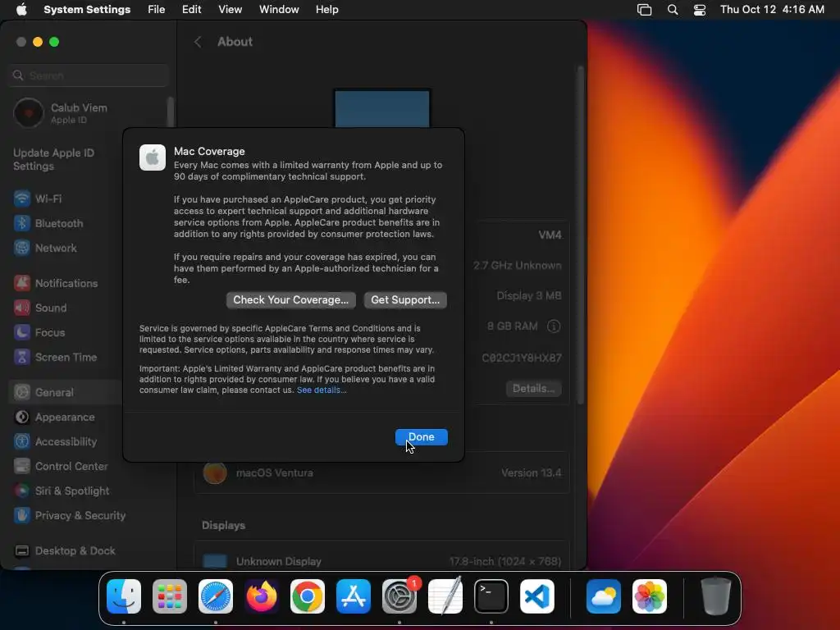
Task: Click the Details button beside the serial number
Action: [533, 388]
